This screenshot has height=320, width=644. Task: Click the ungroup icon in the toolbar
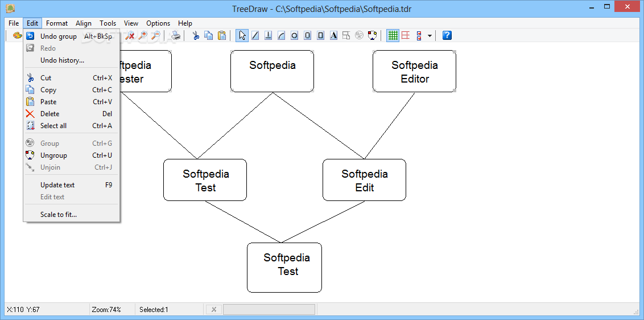(x=373, y=36)
